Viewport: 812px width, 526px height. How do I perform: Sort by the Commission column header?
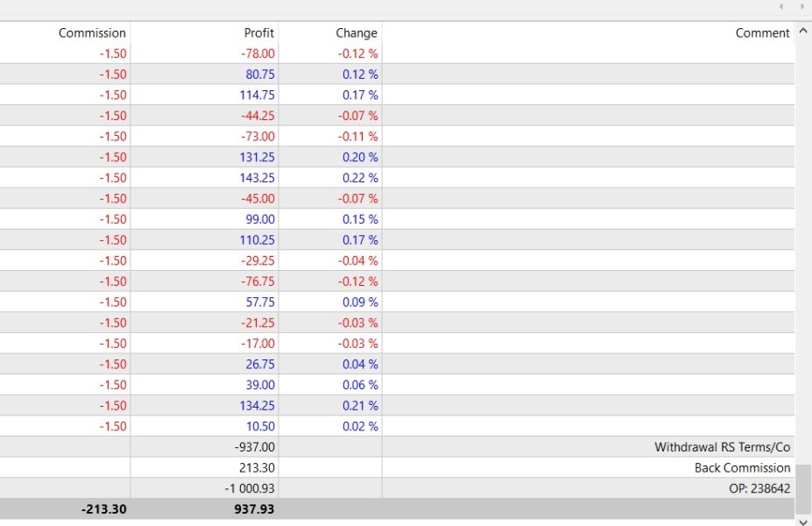pyautogui.click(x=92, y=32)
